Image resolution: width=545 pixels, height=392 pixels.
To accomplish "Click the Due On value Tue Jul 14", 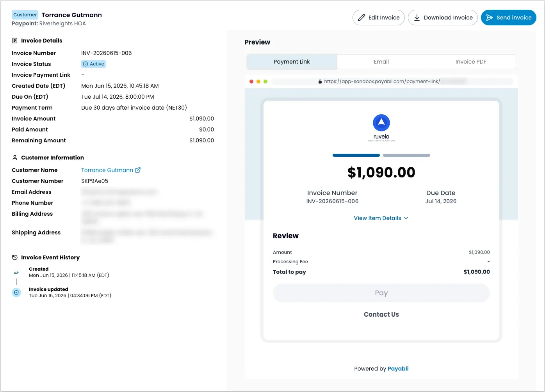I will coord(118,97).
